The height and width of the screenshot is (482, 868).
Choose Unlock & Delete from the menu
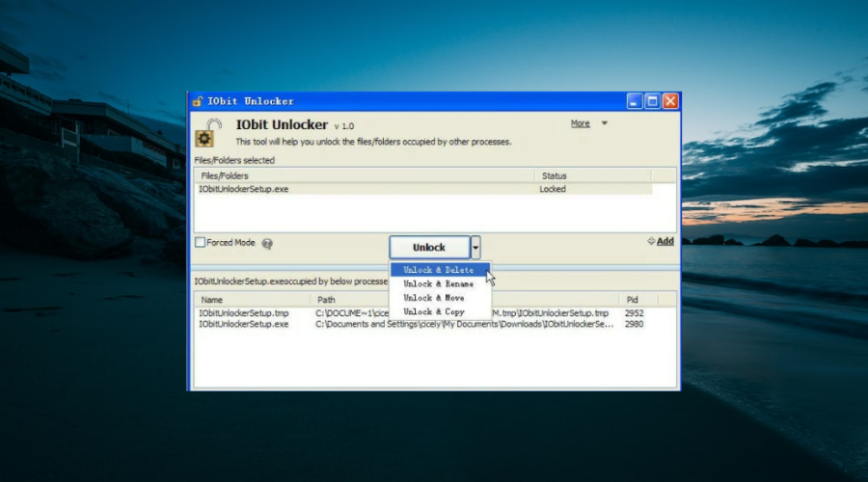coord(441,270)
